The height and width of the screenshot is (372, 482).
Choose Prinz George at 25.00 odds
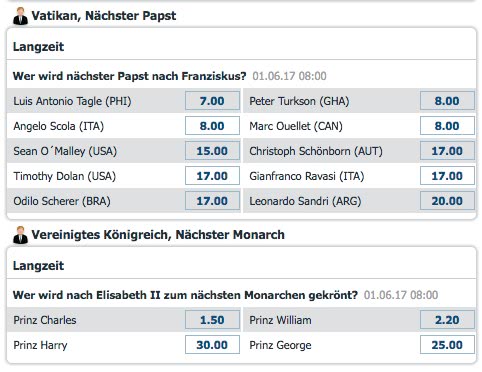coord(447,345)
